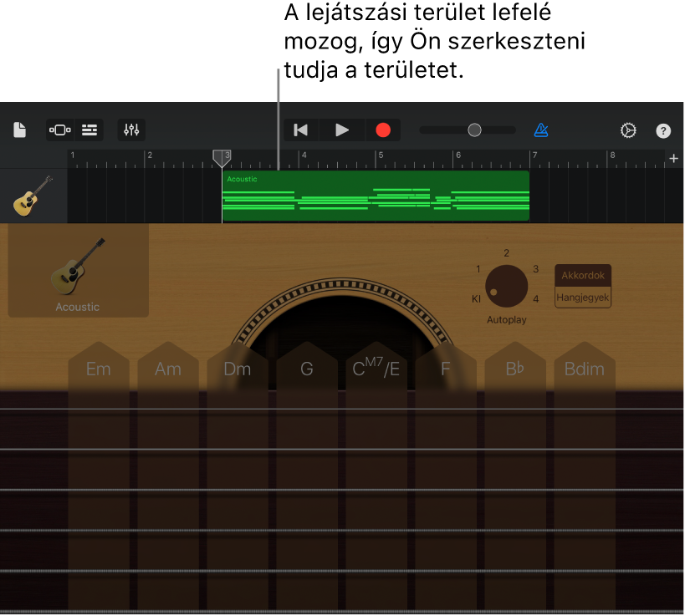
Task: Toggle the metronome
Action: (541, 130)
